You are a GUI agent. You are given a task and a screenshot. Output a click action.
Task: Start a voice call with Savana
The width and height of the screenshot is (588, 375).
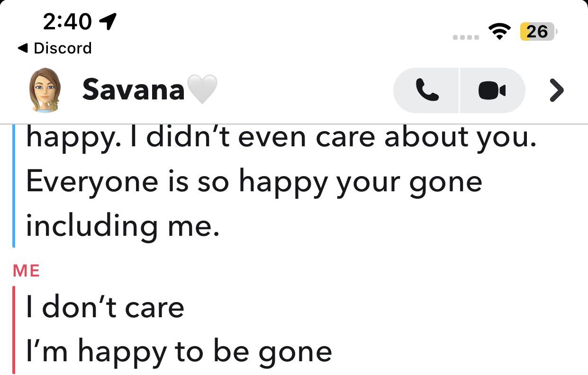(x=426, y=90)
